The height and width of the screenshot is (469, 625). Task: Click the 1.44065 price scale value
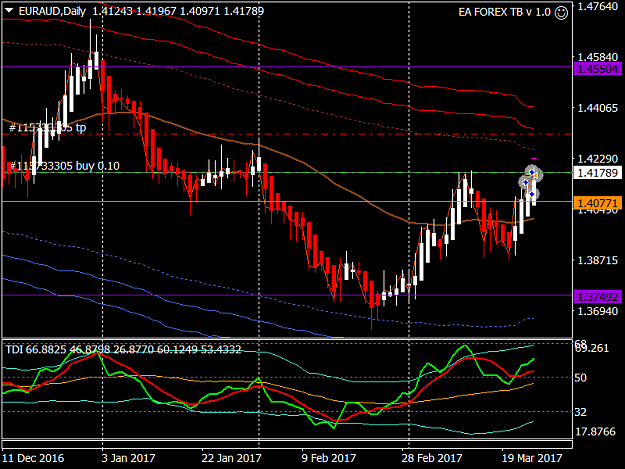(597, 108)
